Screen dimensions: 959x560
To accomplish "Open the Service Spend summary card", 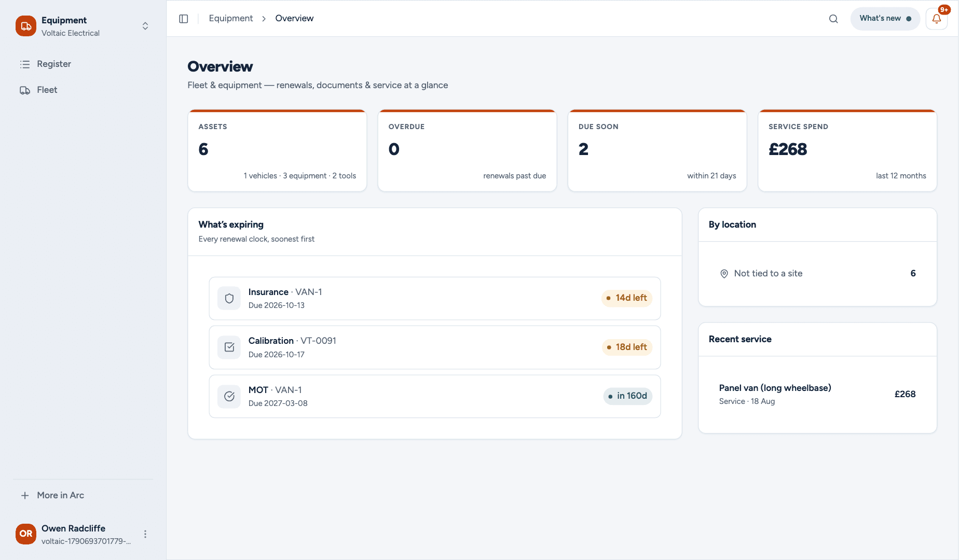I will (x=847, y=150).
